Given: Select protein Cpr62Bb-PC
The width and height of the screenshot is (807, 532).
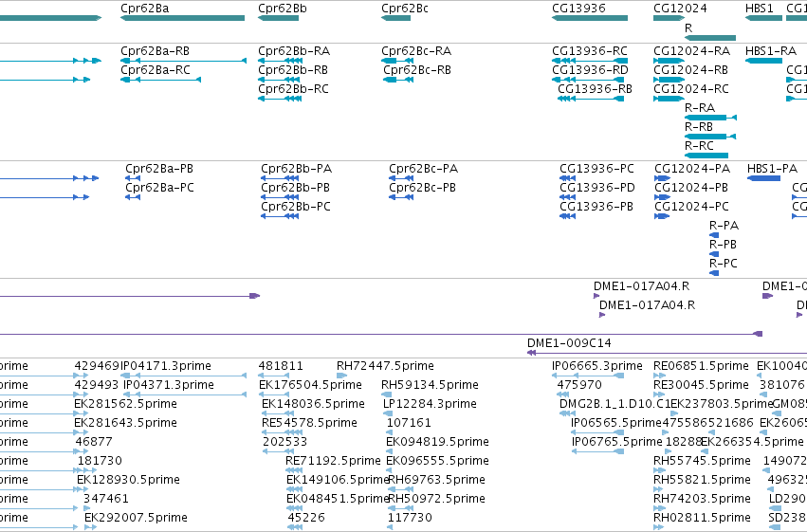Looking at the screenshot, I should 280,216.
